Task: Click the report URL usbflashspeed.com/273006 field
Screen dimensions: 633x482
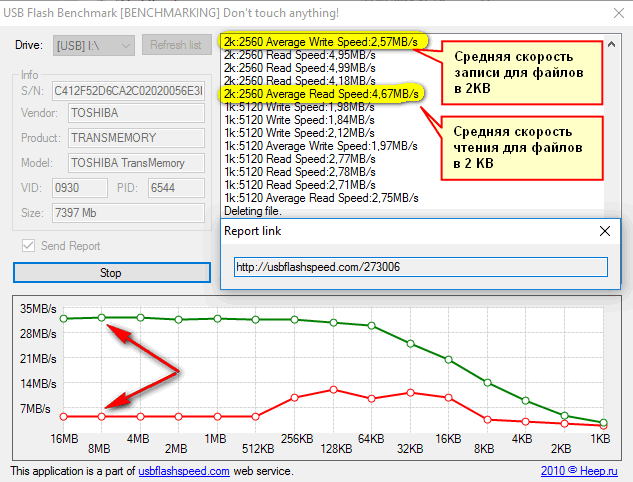Action: tap(421, 267)
